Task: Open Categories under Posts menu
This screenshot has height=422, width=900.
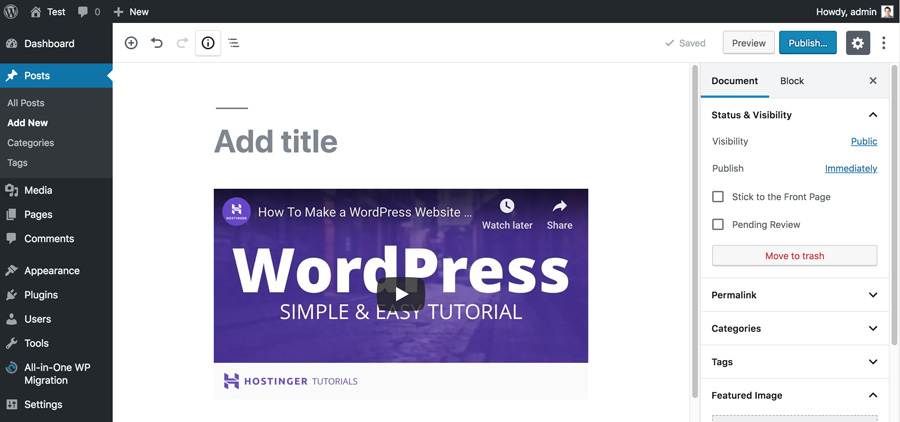Action: pyautogui.click(x=30, y=143)
